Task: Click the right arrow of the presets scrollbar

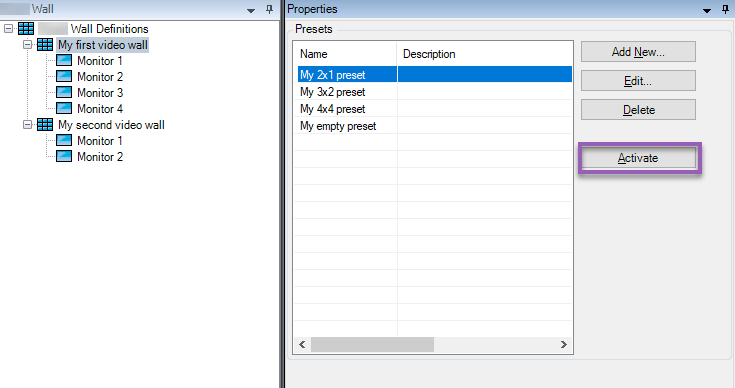Action: [563, 344]
